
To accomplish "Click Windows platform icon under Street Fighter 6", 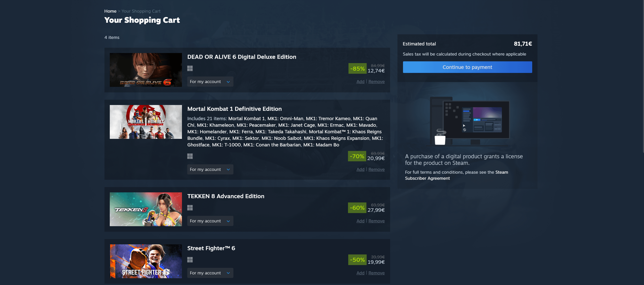I will coord(190,260).
